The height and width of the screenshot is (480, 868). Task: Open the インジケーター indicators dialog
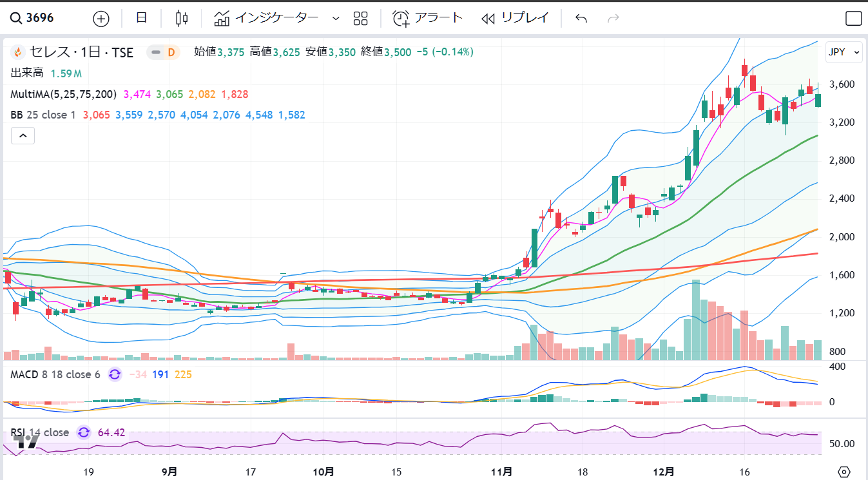coord(266,18)
